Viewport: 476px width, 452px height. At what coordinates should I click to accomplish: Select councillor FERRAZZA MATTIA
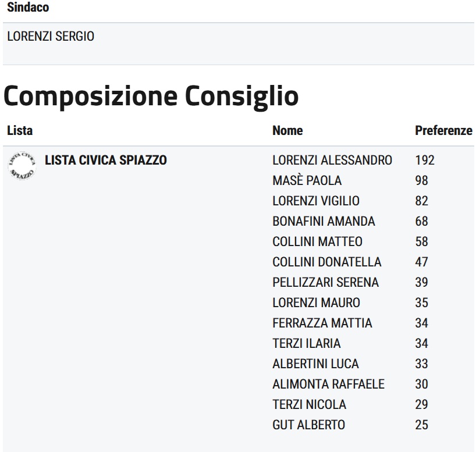pyautogui.click(x=322, y=323)
